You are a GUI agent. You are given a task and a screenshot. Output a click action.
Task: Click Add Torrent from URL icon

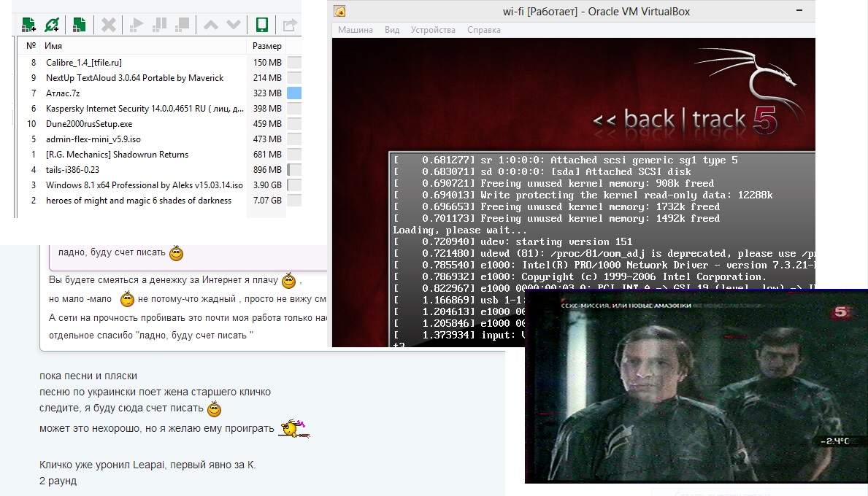click(52, 24)
